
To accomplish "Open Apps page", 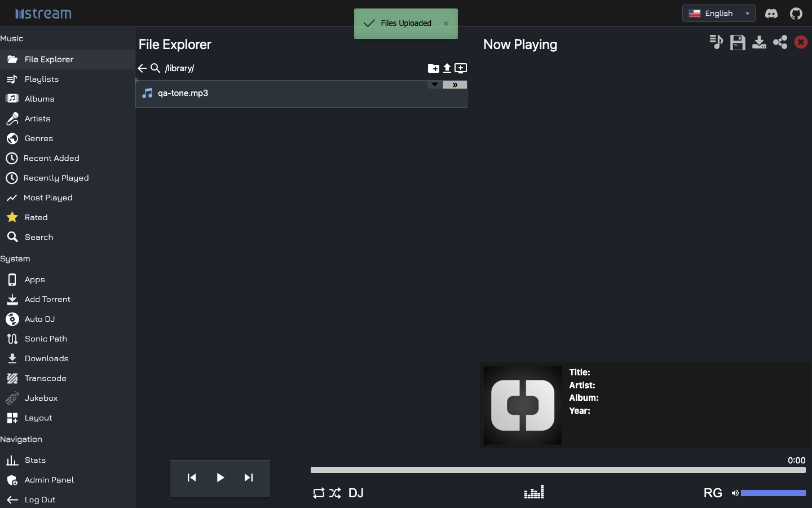I will 67,279.
